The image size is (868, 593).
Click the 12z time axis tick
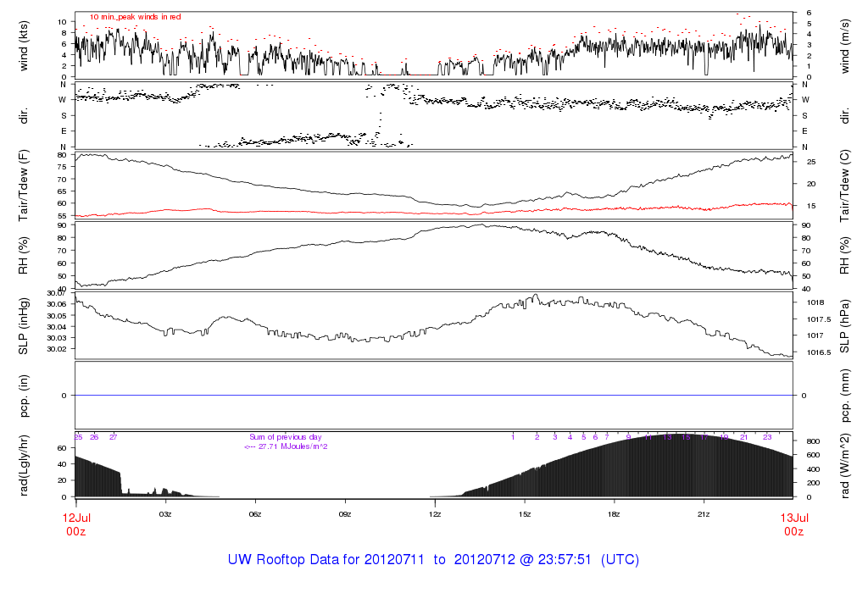(x=434, y=514)
